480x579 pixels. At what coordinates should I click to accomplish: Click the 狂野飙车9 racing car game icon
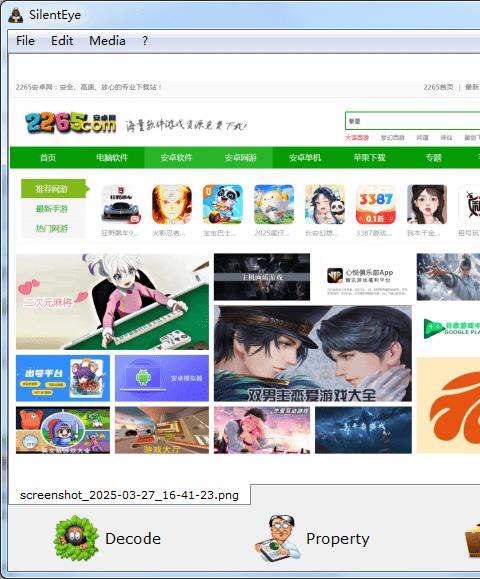point(120,205)
